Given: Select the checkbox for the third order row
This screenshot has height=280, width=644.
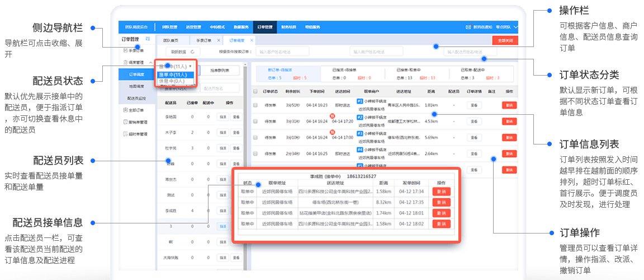Looking at the screenshot, I should pyautogui.click(x=255, y=137).
